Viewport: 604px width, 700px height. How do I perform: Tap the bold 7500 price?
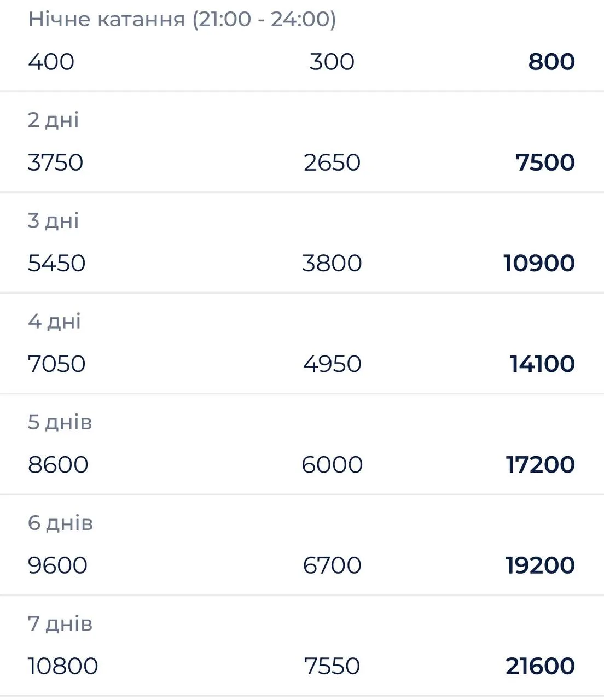[545, 162]
